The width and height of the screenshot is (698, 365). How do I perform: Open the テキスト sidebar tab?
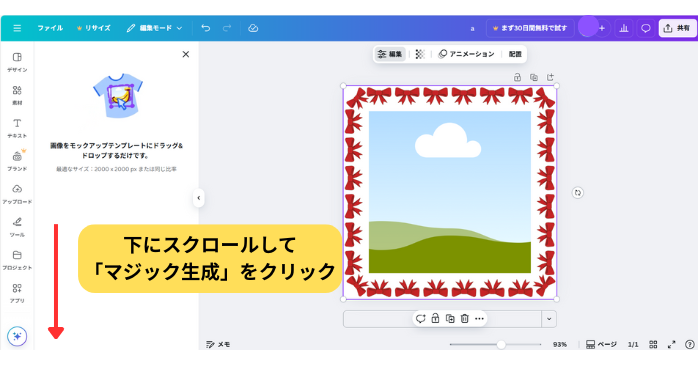pyautogui.click(x=17, y=128)
